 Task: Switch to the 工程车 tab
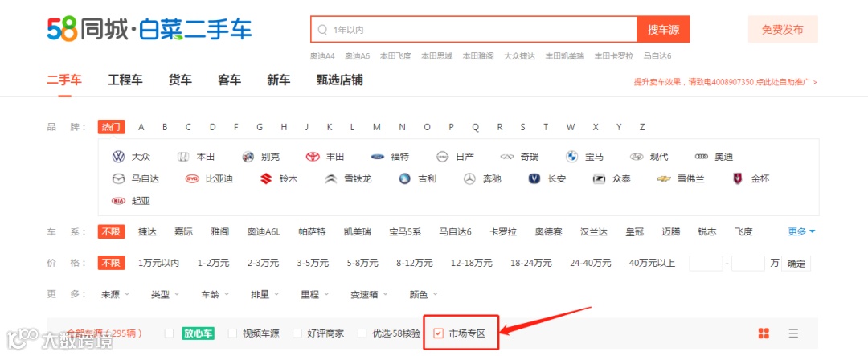125,80
